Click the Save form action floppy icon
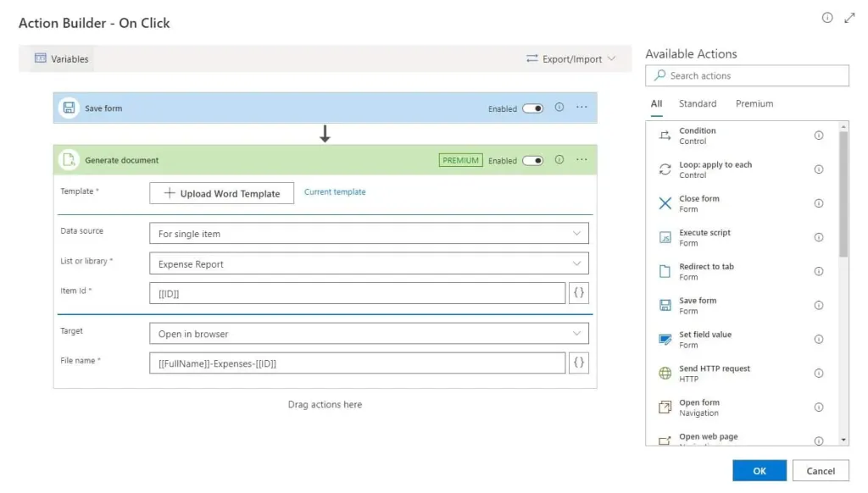Image resolution: width=868 pixels, height=493 pixels. click(69, 108)
